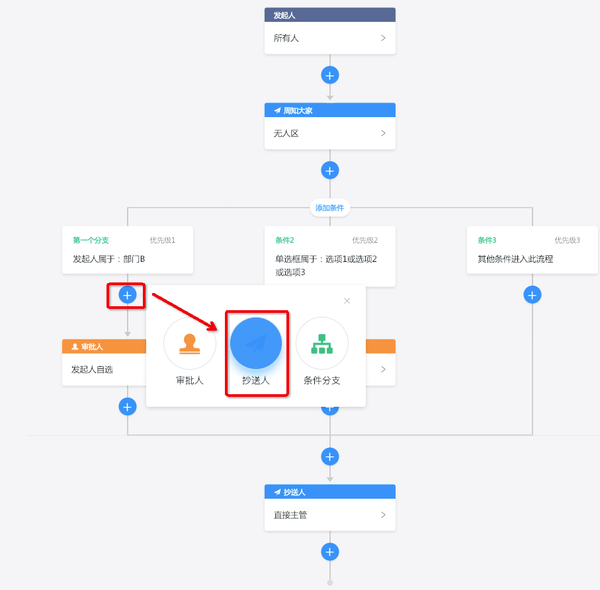Click the 添加条件 button

coord(330,208)
